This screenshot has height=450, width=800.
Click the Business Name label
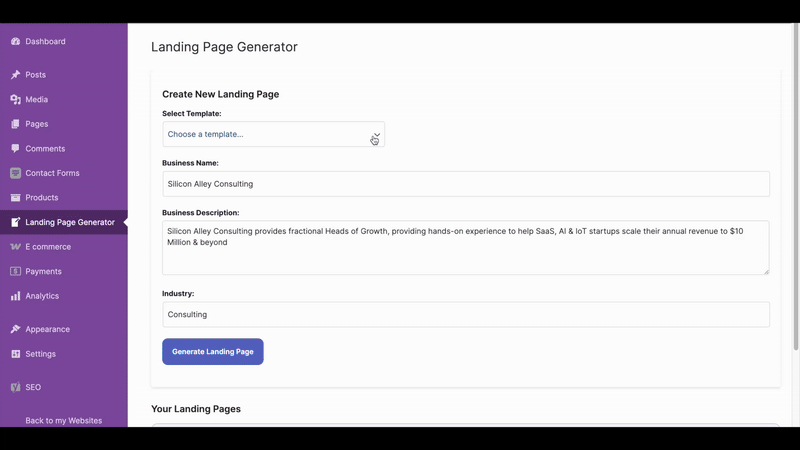click(x=190, y=163)
